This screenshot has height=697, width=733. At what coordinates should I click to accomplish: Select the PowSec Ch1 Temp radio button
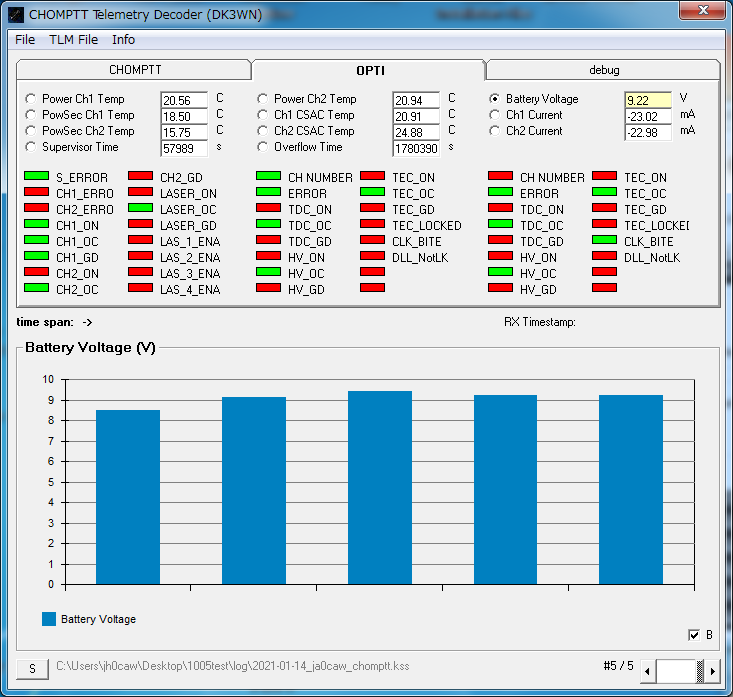(x=30, y=115)
